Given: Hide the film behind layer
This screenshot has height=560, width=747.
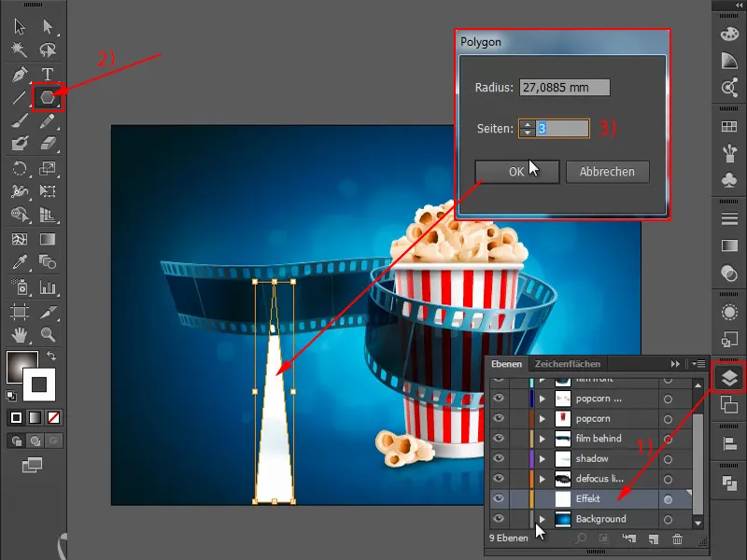Looking at the screenshot, I should [x=499, y=438].
